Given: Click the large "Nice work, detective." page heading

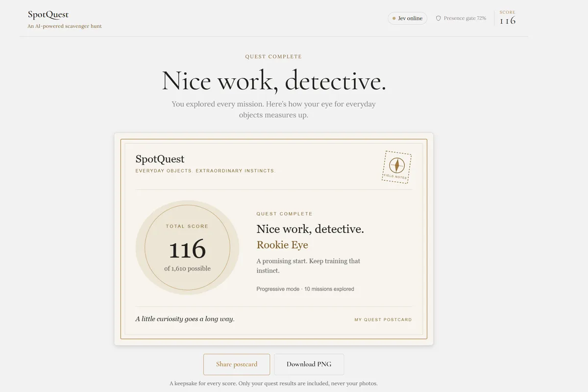Looking at the screenshot, I should pos(274,81).
